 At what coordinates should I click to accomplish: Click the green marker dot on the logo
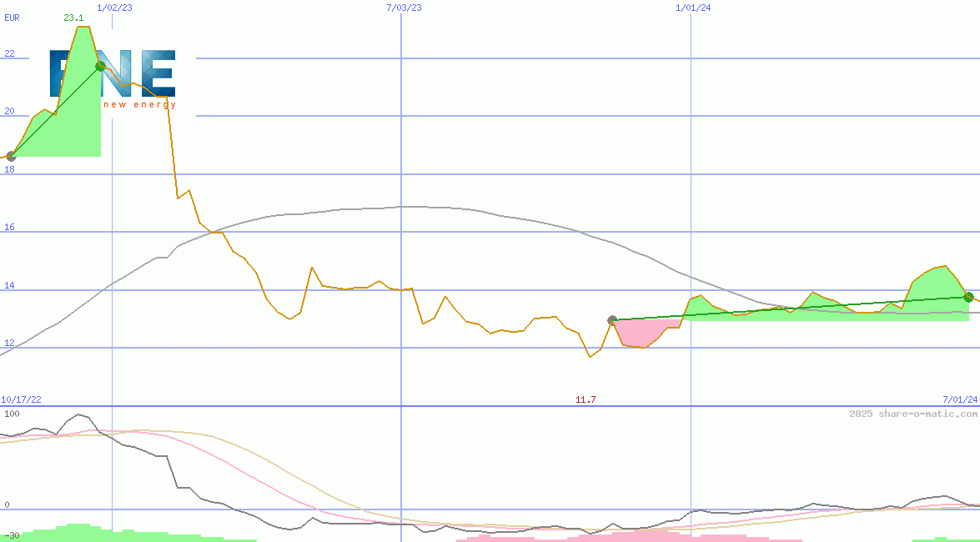click(101, 66)
